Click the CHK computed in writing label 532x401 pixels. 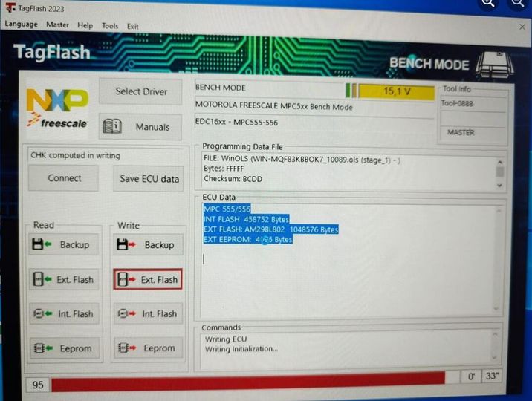tap(75, 155)
